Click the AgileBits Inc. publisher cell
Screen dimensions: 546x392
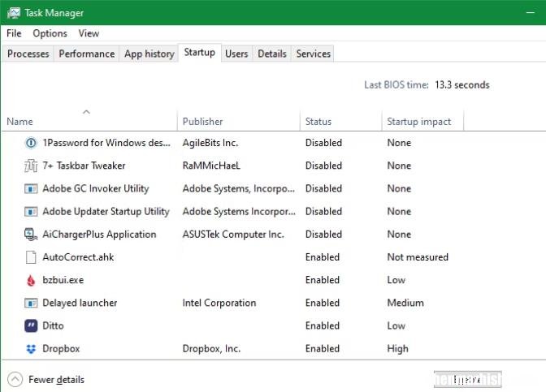click(210, 143)
